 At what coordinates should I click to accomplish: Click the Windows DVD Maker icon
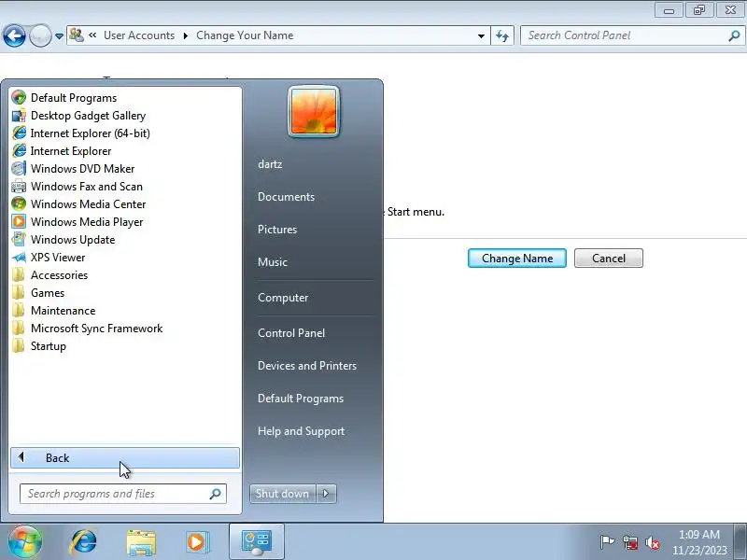click(19, 169)
